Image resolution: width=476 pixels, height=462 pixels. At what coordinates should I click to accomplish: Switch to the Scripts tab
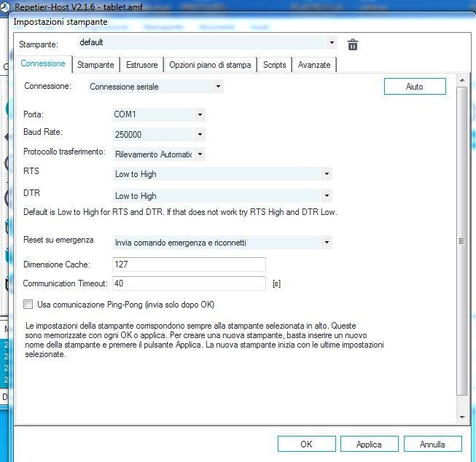(x=274, y=65)
